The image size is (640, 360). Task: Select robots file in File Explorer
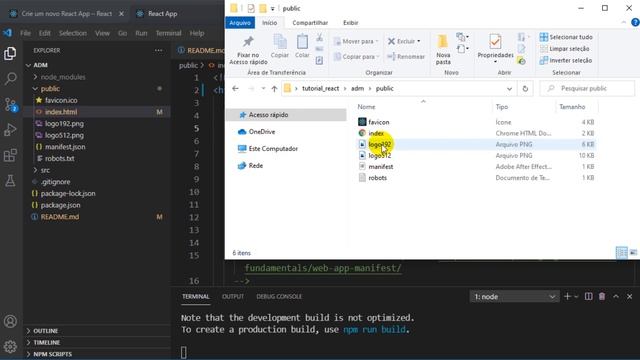tap(378, 178)
